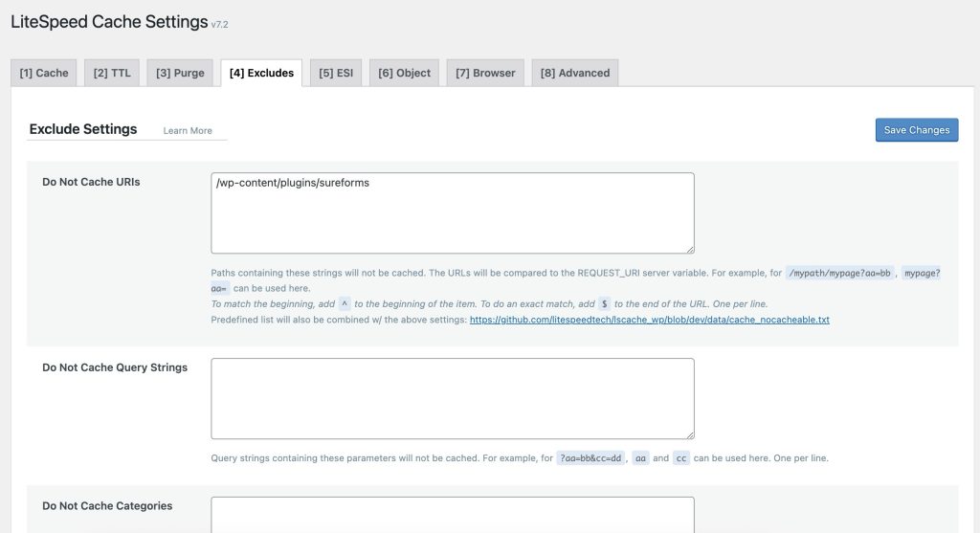Screen dimensions: 980x533
Task: Focus the Do Not Cache Query Strings text area
Action: (452, 398)
